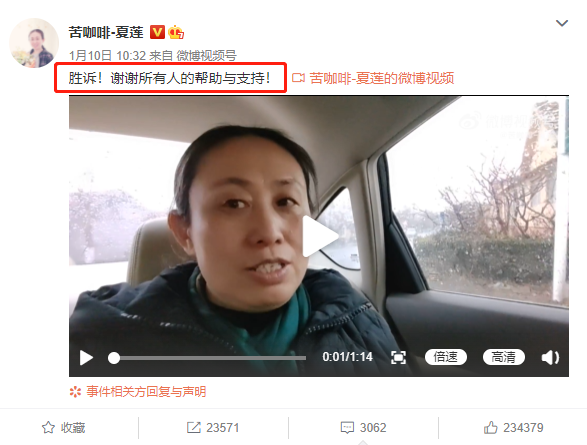Play the video with the center play button

tap(319, 236)
